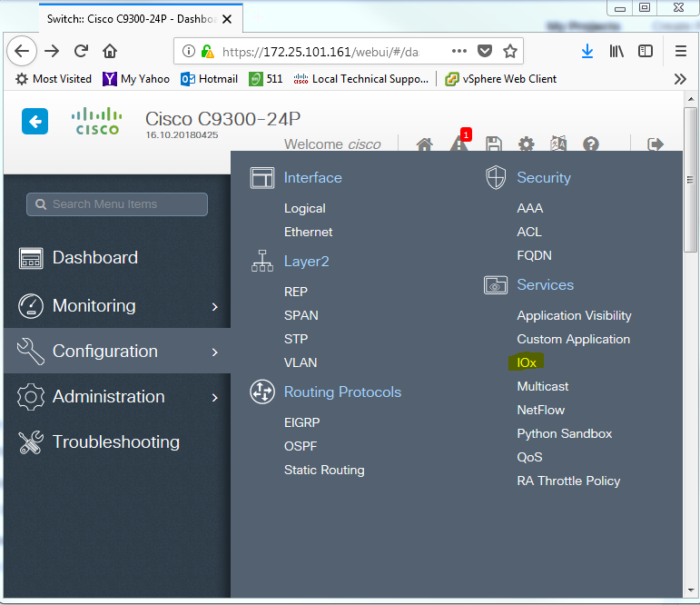
Task: Click the save configuration floppy disk icon
Action: tap(493, 144)
